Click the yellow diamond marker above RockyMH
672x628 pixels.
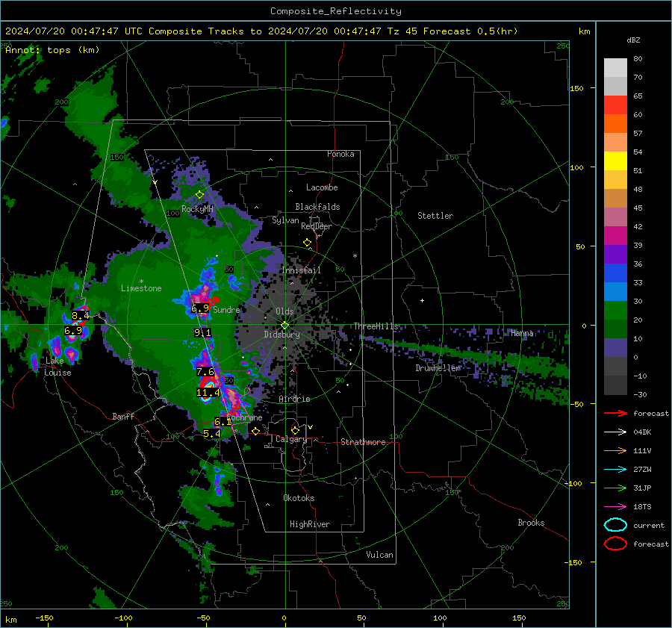(x=199, y=195)
